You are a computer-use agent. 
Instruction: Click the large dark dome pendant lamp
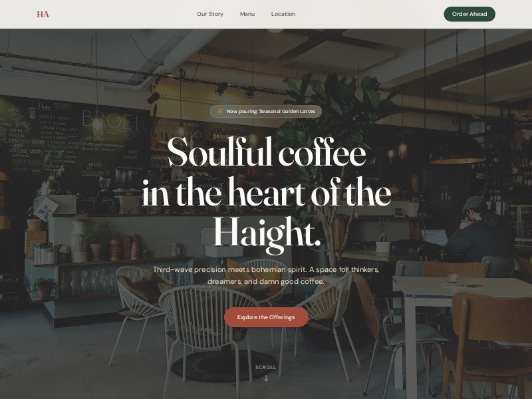(458, 150)
